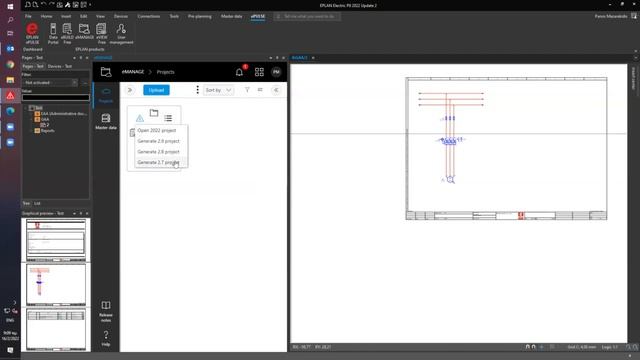
Task: Open the Insert center side tab
Action: click(633, 78)
